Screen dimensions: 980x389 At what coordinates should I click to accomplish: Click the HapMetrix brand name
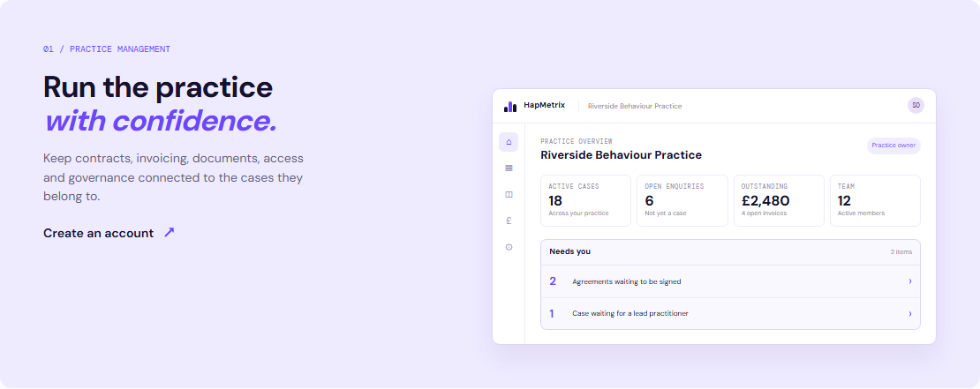point(544,106)
